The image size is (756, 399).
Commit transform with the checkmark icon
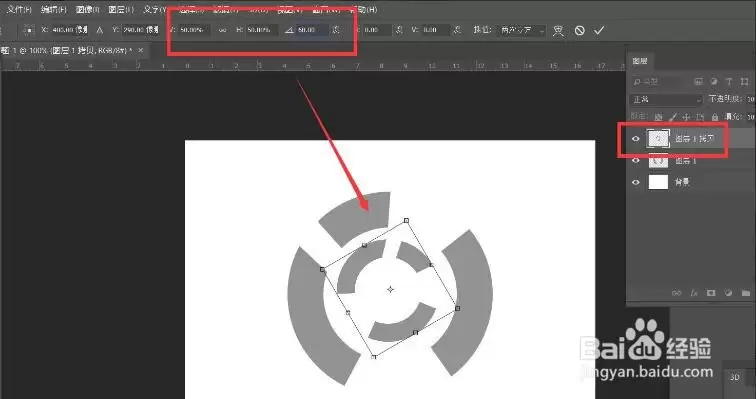[x=599, y=30]
